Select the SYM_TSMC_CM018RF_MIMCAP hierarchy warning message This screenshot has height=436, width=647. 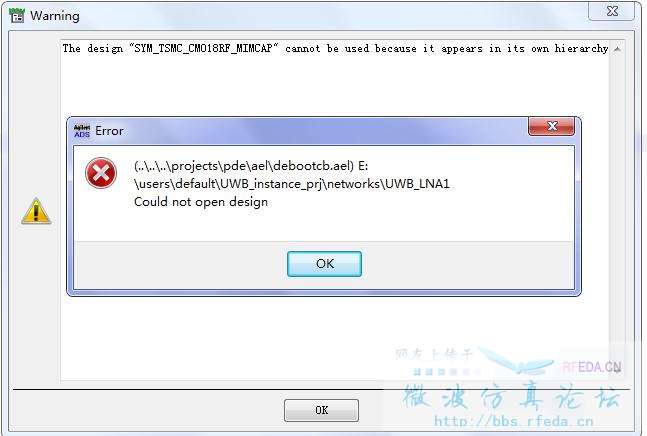click(335, 49)
